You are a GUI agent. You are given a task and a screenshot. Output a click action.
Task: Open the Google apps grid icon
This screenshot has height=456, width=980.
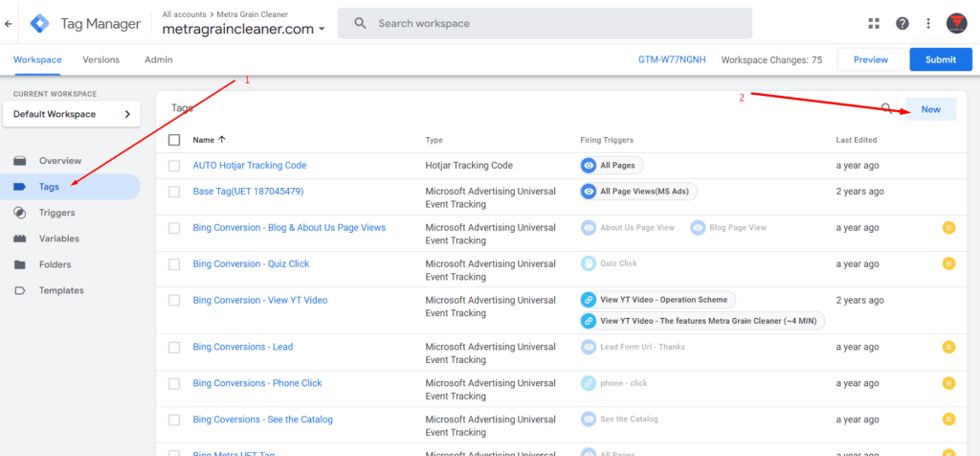click(873, 23)
